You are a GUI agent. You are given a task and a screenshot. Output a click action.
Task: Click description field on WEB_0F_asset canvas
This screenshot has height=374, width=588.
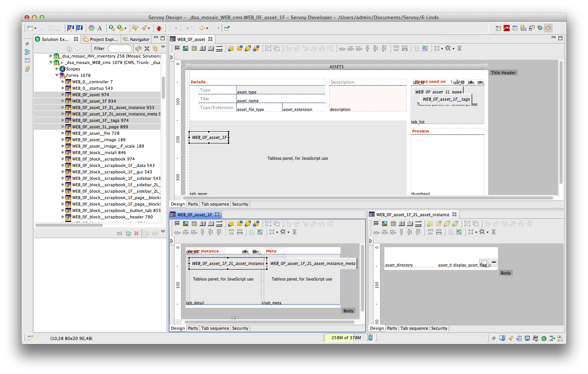click(x=368, y=99)
